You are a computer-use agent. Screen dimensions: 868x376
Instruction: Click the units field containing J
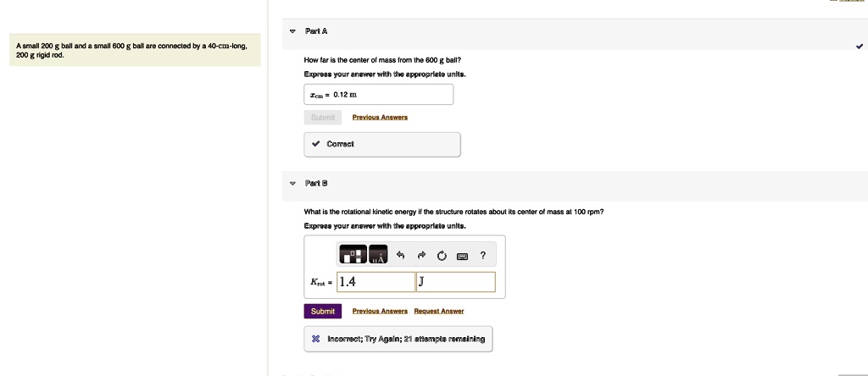coord(454,282)
